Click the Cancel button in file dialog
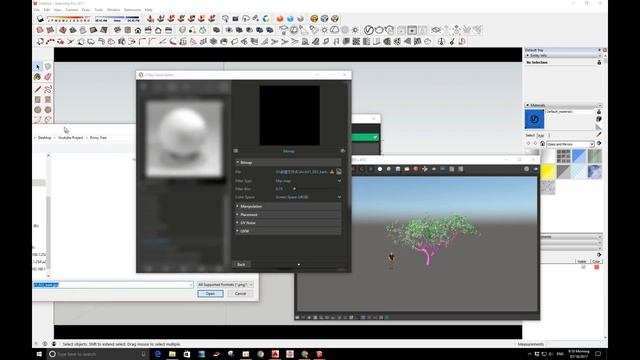 (x=240, y=293)
